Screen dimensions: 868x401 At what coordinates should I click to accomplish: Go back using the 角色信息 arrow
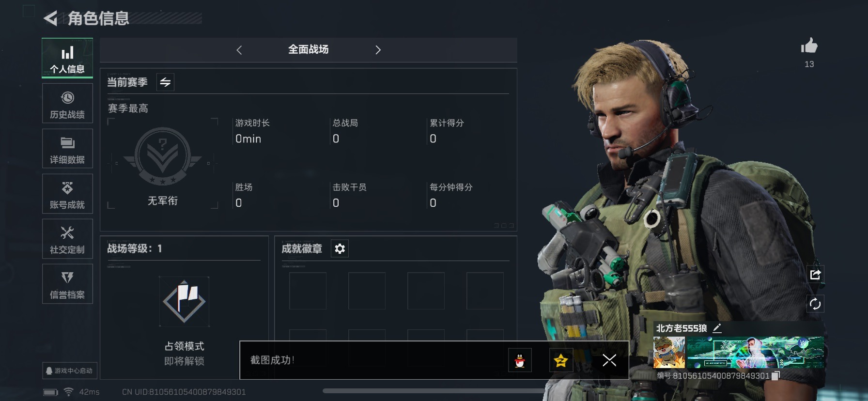tap(50, 18)
